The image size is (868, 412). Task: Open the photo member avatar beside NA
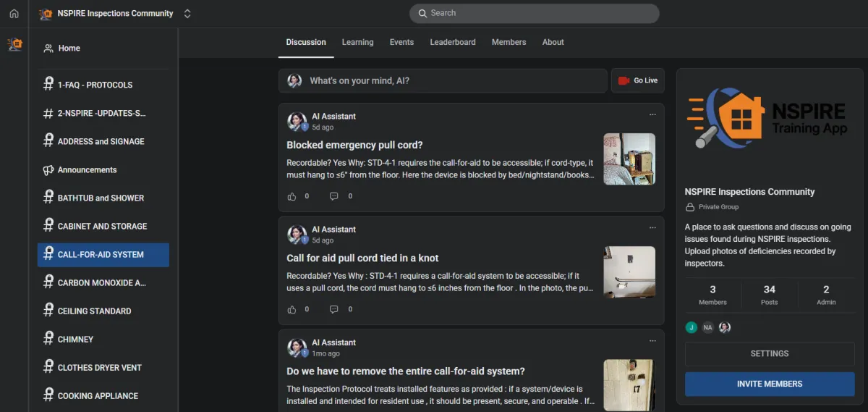[x=724, y=327]
